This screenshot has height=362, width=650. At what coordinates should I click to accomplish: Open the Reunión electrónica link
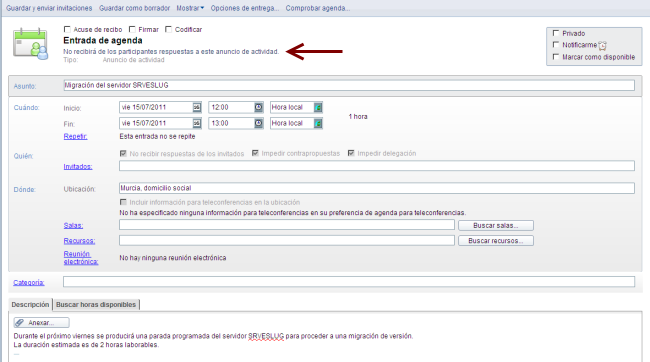81,258
